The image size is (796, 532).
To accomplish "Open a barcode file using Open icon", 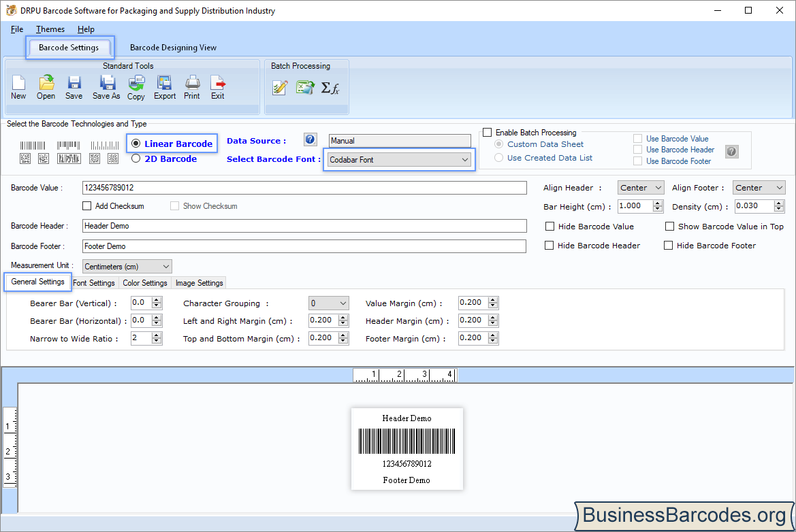I will 46,87.
